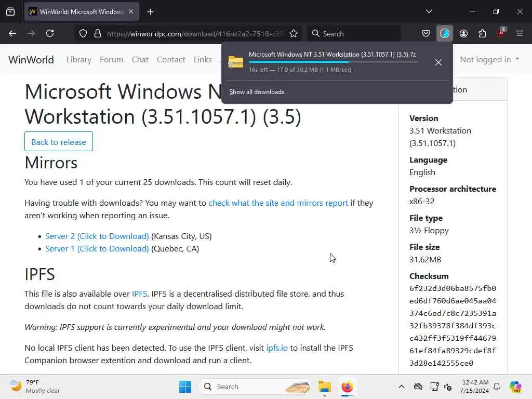This screenshot has width=532, height=399.
Task: Expand the Not logged in dropdown
Action: [489, 59]
